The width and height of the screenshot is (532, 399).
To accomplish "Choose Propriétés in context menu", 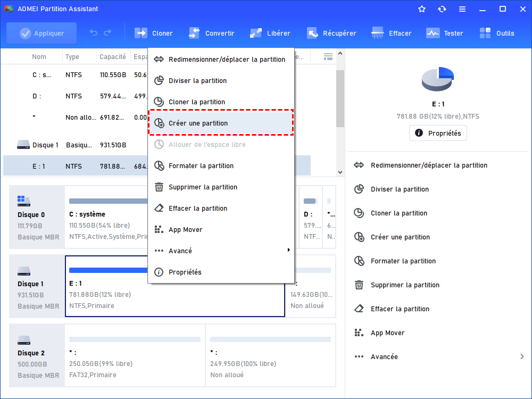I will click(x=221, y=272).
